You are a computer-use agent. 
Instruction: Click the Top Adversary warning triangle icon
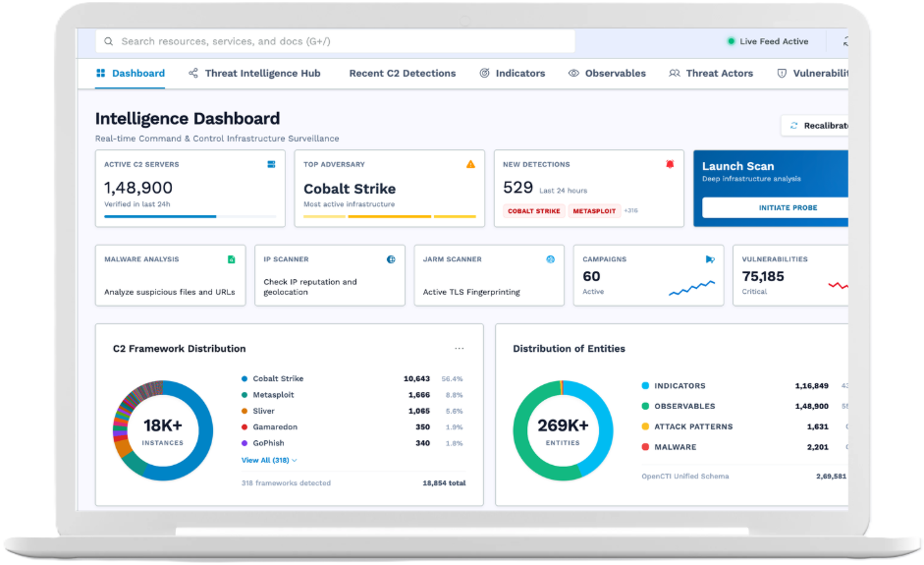[470, 164]
